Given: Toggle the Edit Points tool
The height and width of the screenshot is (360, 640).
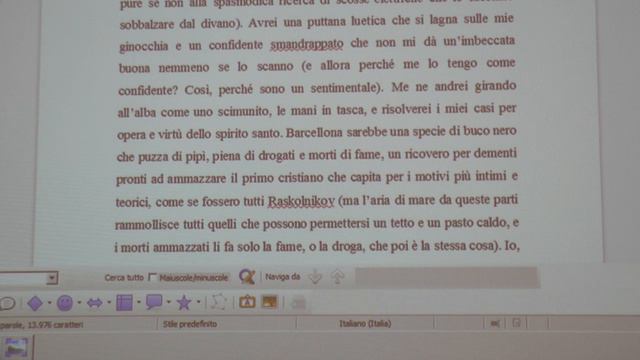Looking at the screenshot, I should (219, 302).
